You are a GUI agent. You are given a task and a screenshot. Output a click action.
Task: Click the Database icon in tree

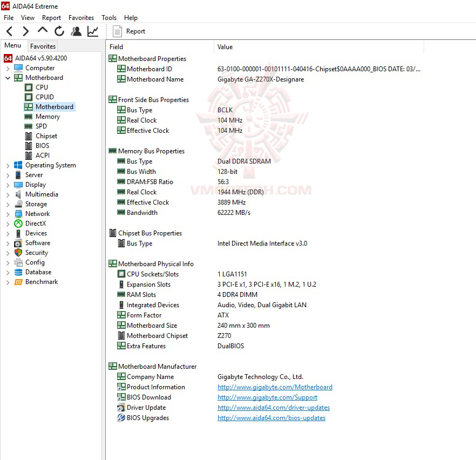[x=18, y=272]
